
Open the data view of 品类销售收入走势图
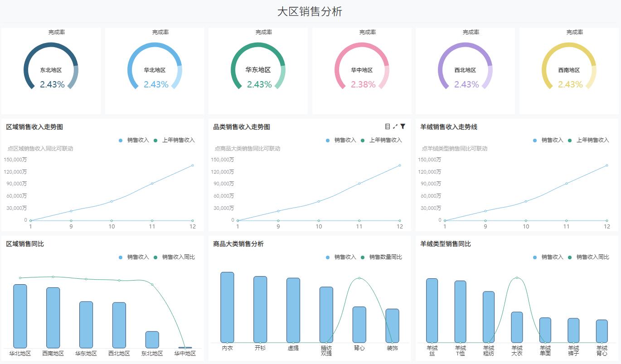click(388, 126)
